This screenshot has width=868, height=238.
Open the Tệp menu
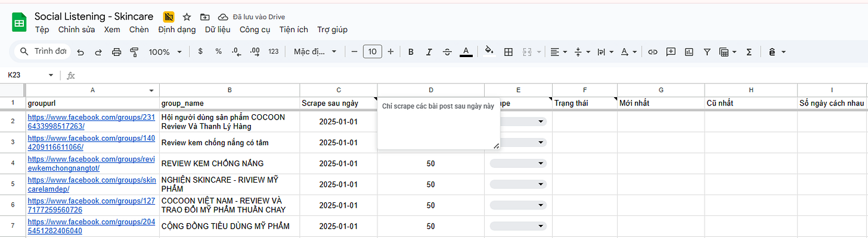(x=42, y=30)
